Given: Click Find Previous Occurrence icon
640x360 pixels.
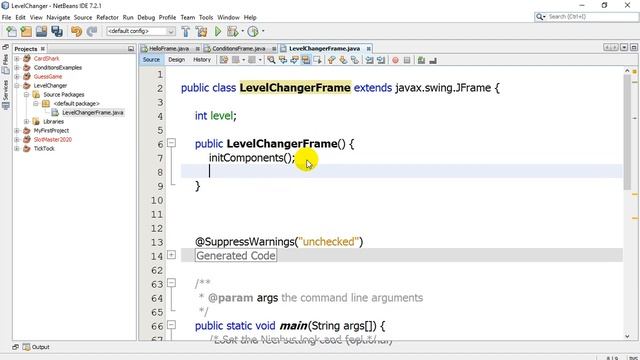Looking at the screenshot, I should (x=283, y=60).
